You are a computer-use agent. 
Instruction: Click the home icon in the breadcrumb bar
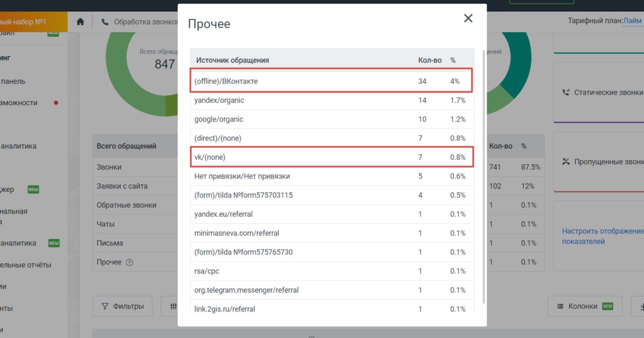[x=80, y=22]
